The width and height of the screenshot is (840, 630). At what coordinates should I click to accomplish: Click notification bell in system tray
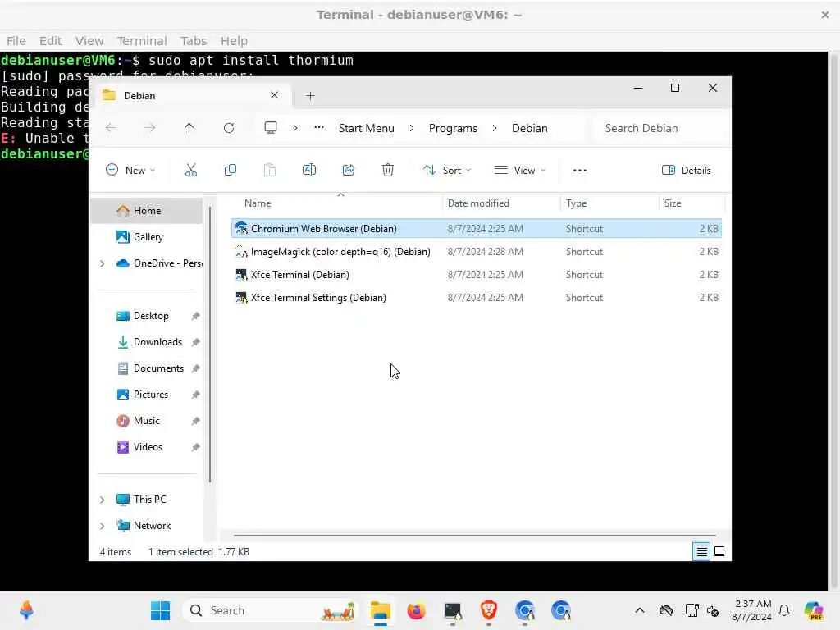click(784, 610)
